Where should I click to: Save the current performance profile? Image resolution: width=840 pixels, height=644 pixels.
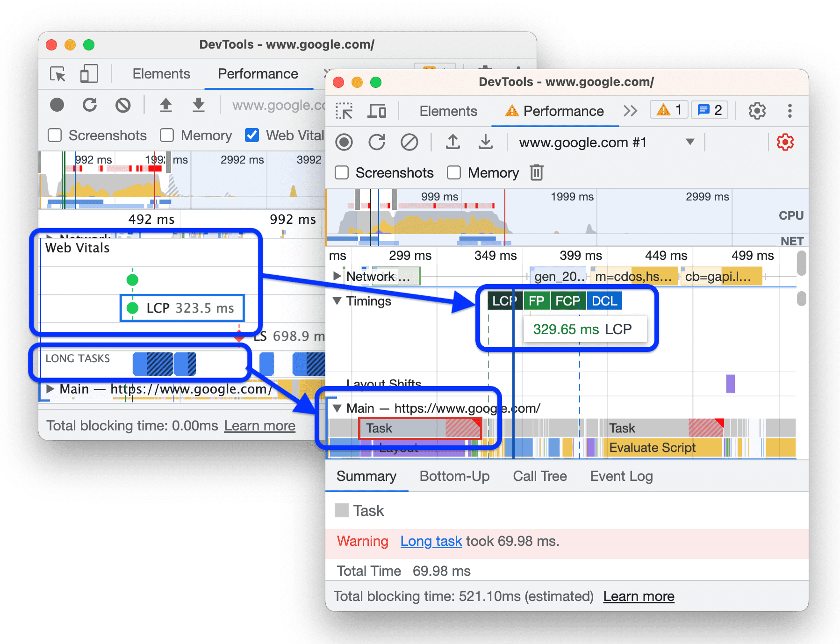click(x=486, y=143)
